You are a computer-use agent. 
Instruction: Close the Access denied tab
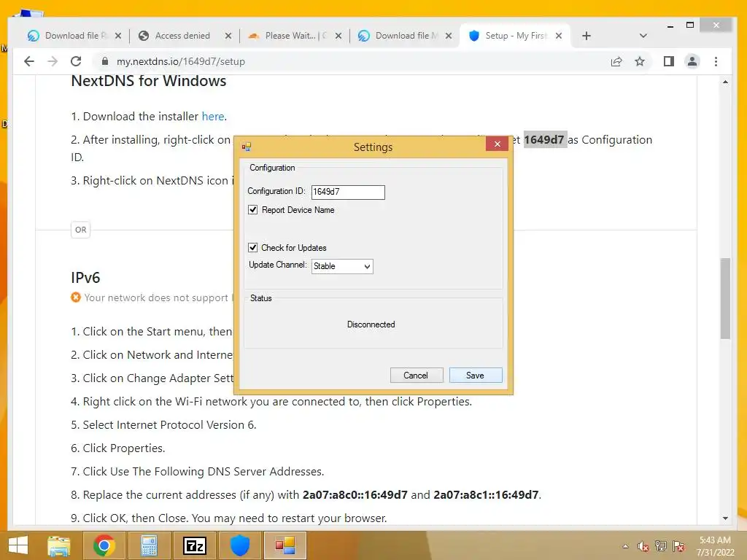coord(228,36)
